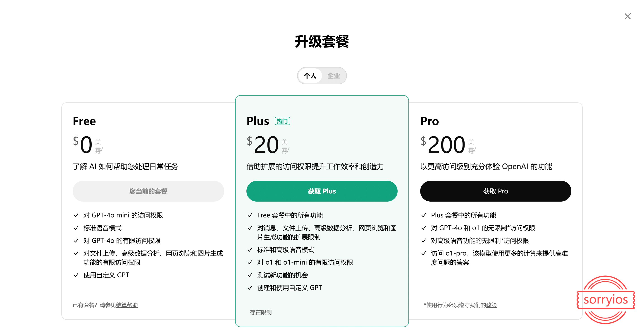The image size is (644, 330).
Task: Click the Pro plan title
Action: pos(429,121)
